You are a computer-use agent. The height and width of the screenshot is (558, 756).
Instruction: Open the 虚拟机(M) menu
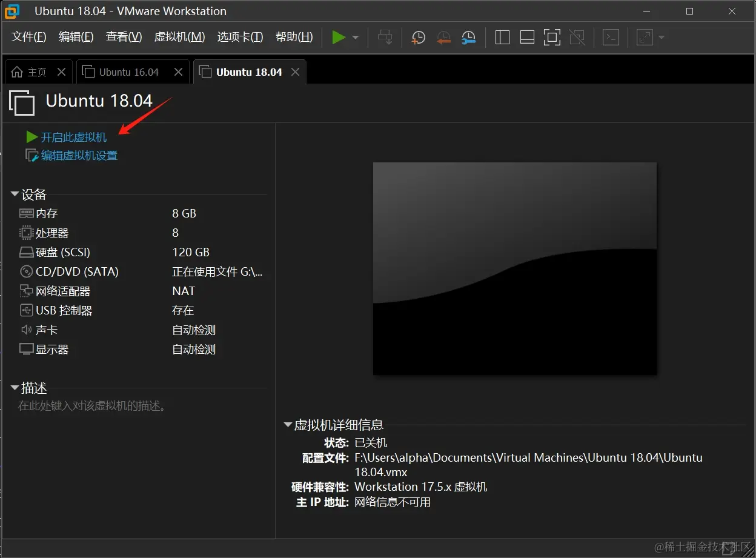[x=180, y=37]
